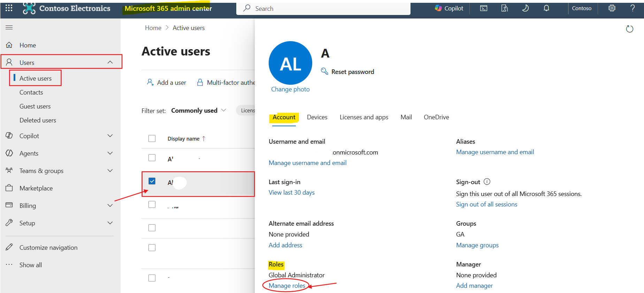Click the Manage roles link
The width and height of the screenshot is (644, 293).
click(287, 286)
